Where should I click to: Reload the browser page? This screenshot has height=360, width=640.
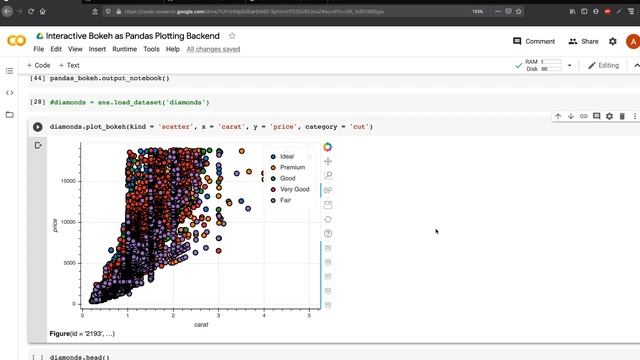pyautogui.click(x=31, y=11)
